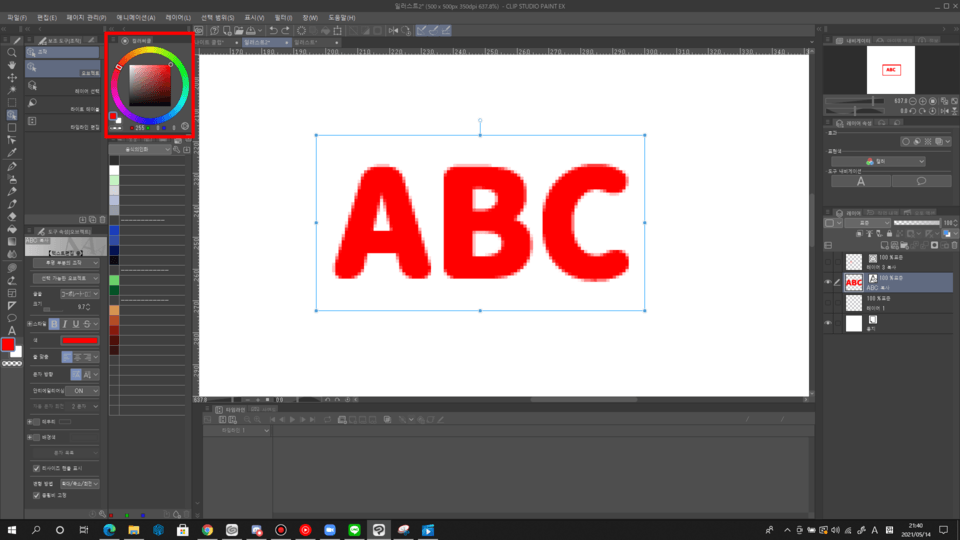
Task: Open the anti-aliasing ON dropdown
Action: pyautogui.click(x=82, y=391)
